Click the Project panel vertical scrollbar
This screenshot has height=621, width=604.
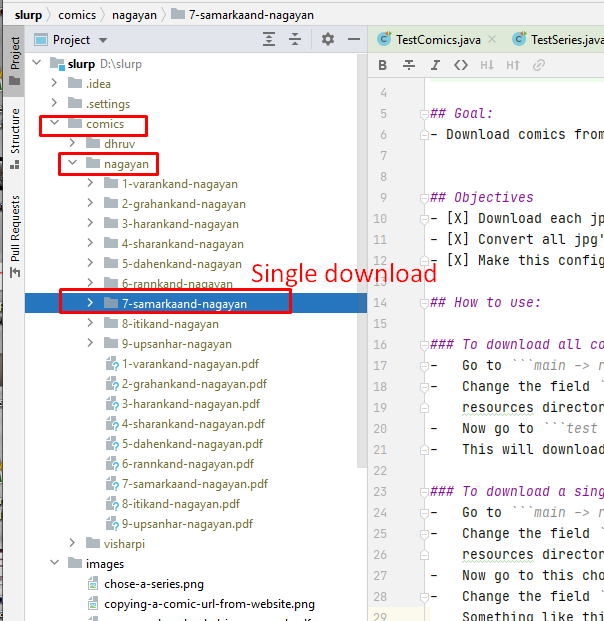pos(361,261)
